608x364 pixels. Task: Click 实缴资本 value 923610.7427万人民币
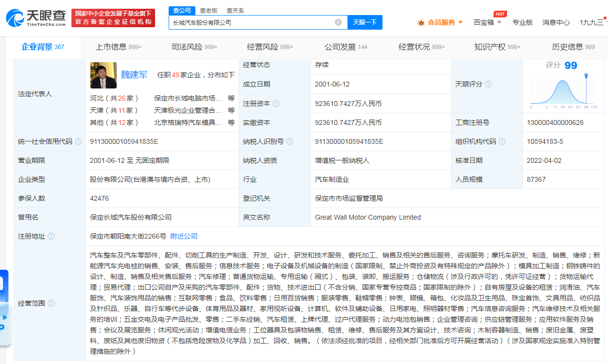[348, 122]
